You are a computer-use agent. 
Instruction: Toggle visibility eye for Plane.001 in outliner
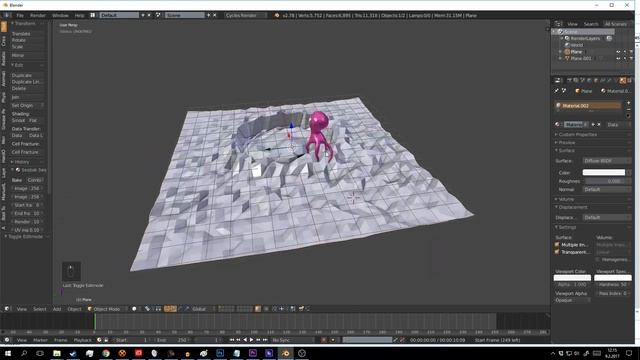click(x=618, y=58)
